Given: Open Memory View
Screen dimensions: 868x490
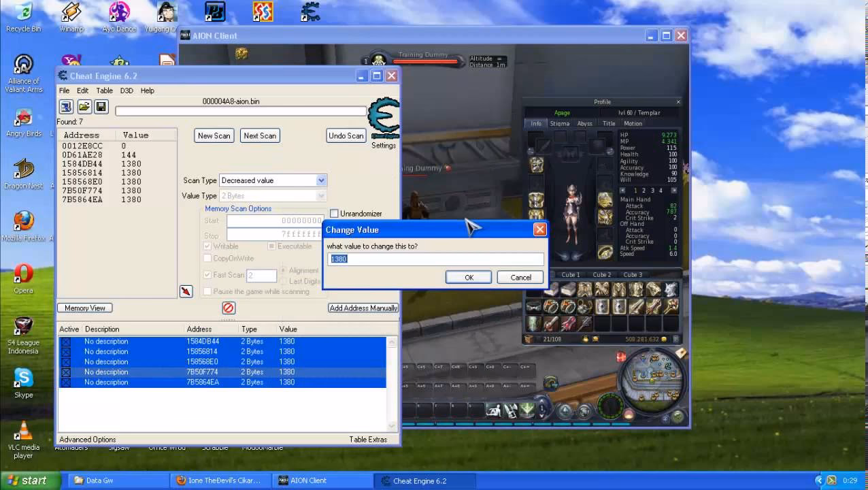Looking at the screenshot, I should [x=85, y=308].
